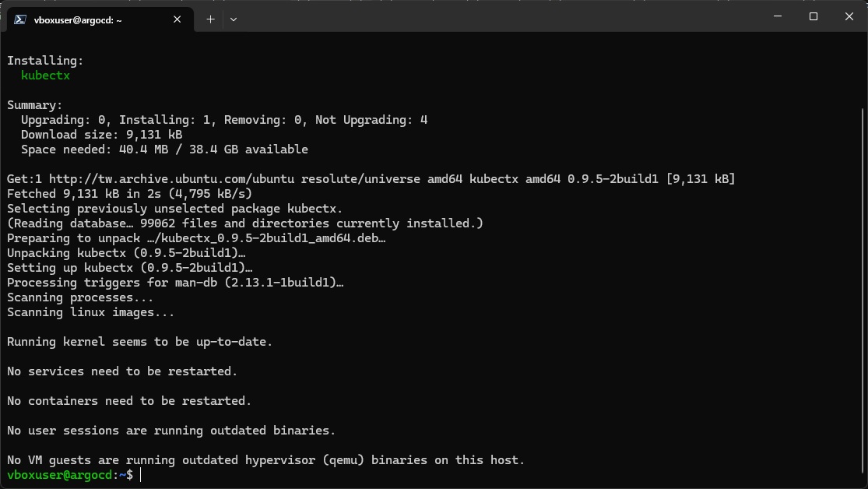Click the terminal profile icon in the tab
The height and width of the screenshot is (489, 868).
point(20,19)
